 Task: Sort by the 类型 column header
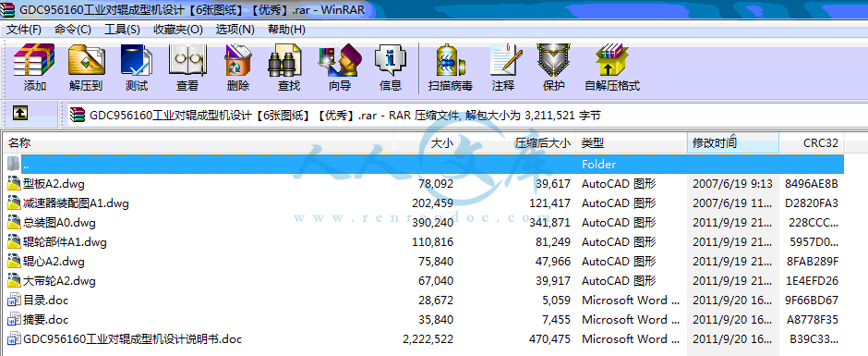point(632,143)
